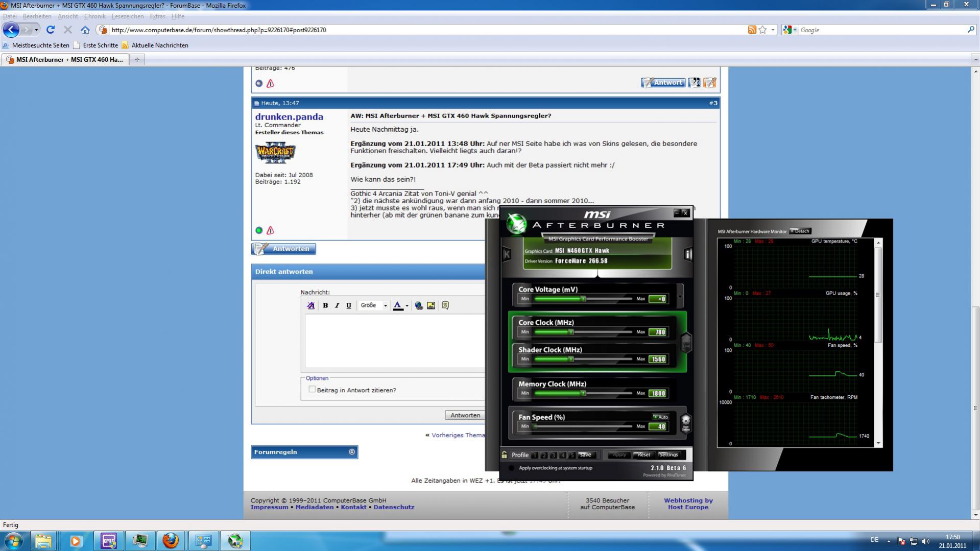Image resolution: width=980 pixels, height=551 pixels.
Task: Collapse the Forumregeln section
Action: 352,452
